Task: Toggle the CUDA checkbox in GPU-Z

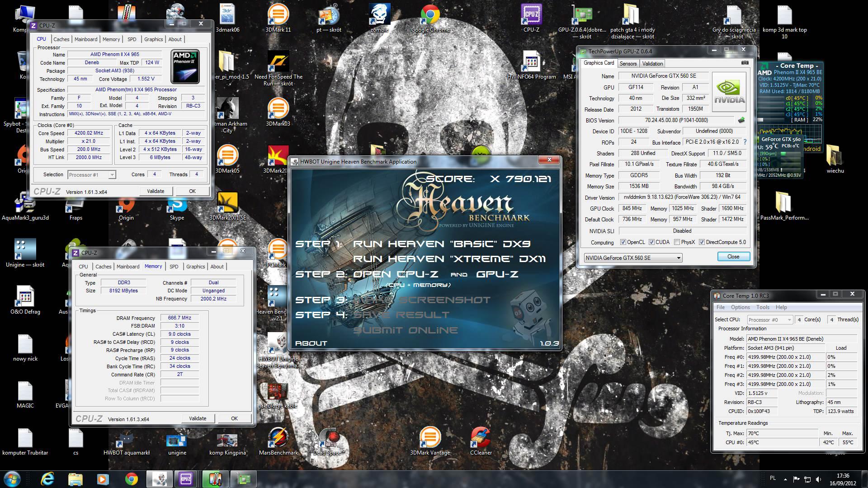Action: 651,242
